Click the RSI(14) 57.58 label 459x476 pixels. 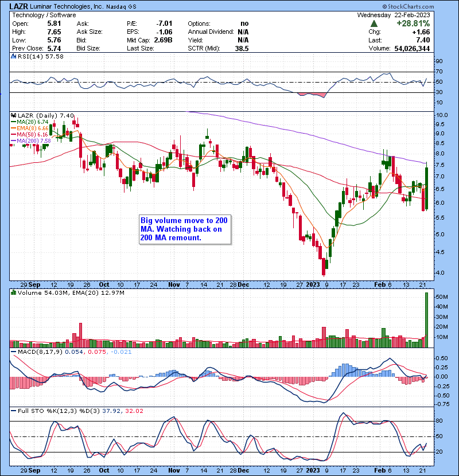coord(40,56)
